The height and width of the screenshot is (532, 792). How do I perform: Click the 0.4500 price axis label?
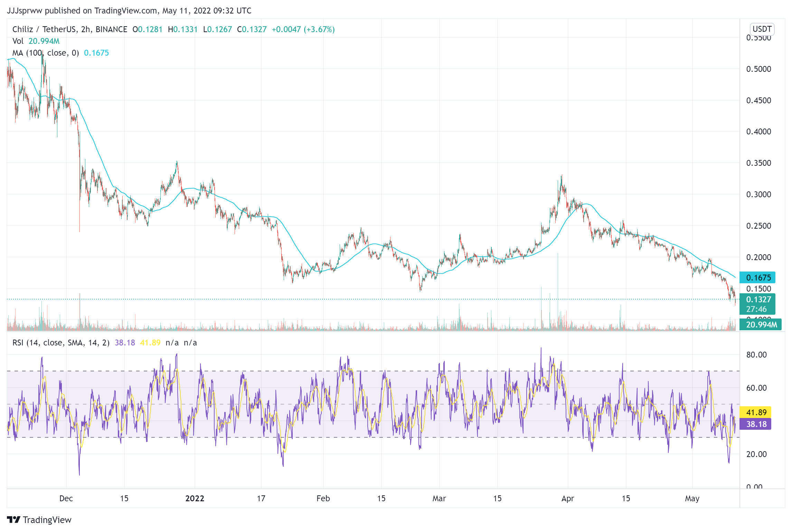(x=758, y=101)
